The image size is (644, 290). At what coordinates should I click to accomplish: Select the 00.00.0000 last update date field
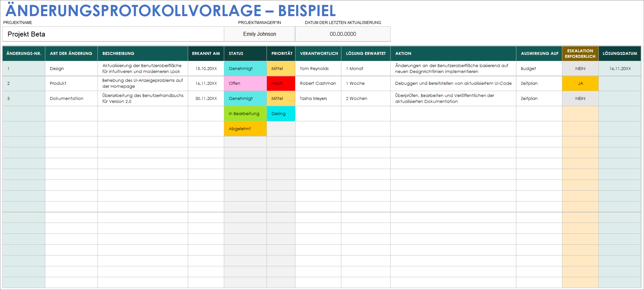[343, 34]
